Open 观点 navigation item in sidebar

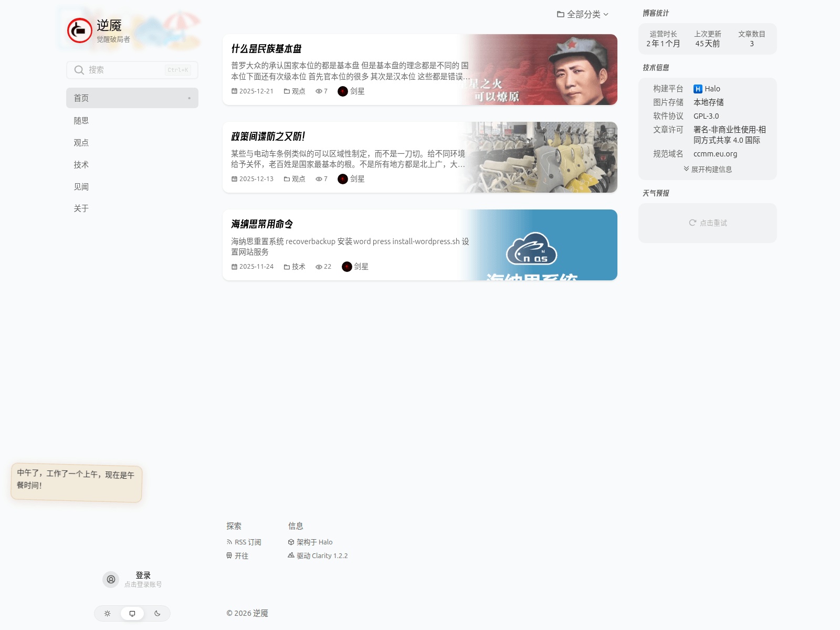click(x=132, y=142)
